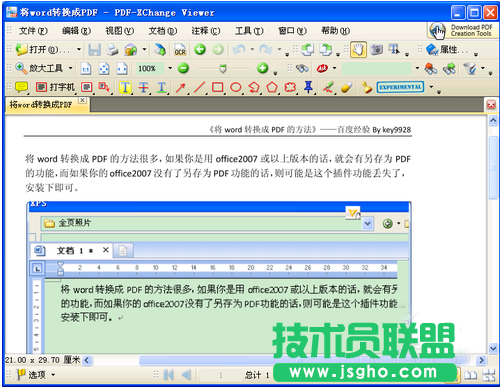The image size is (500, 388).
Task: Select the Callout tool
Action: (x=104, y=87)
